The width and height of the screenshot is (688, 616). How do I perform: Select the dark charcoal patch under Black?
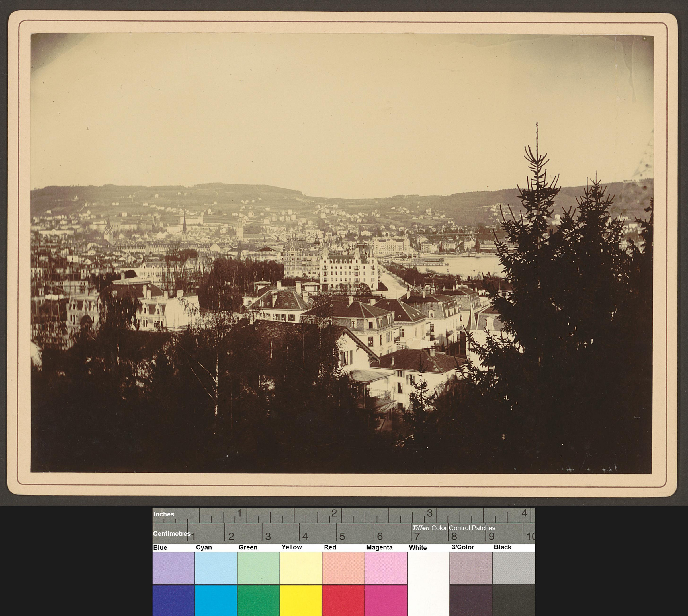click(514, 601)
